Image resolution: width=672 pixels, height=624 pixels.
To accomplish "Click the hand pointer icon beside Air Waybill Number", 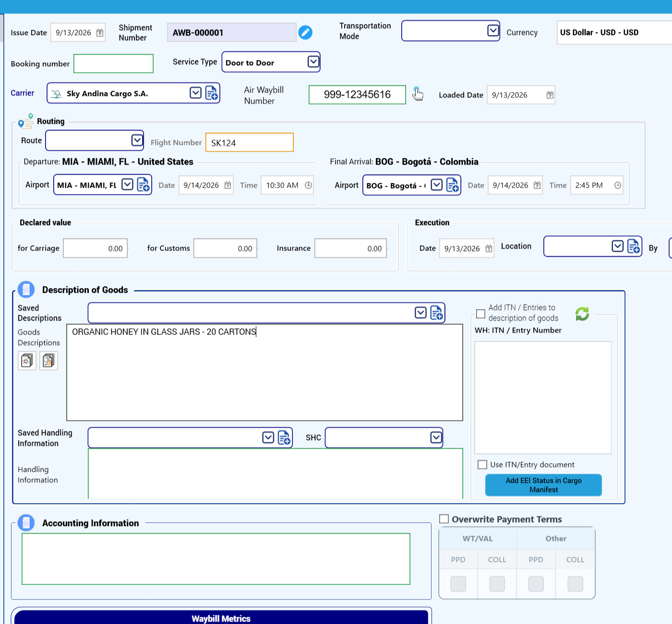I will pos(418,94).
